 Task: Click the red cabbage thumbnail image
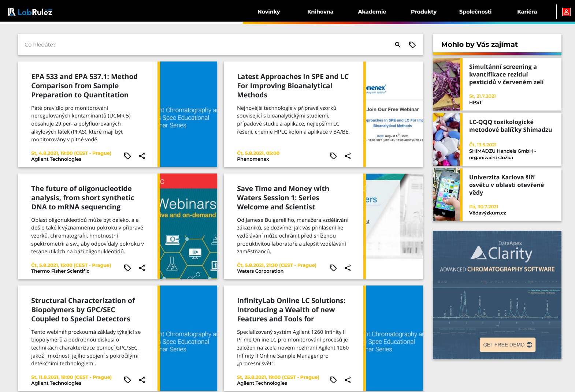(446, 84)
